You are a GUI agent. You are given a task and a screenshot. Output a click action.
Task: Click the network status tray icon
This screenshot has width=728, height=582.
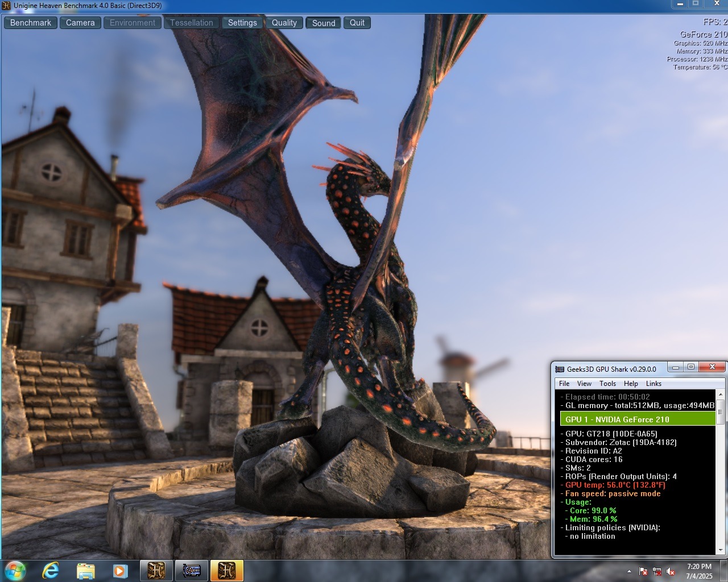tap(657, 571)
